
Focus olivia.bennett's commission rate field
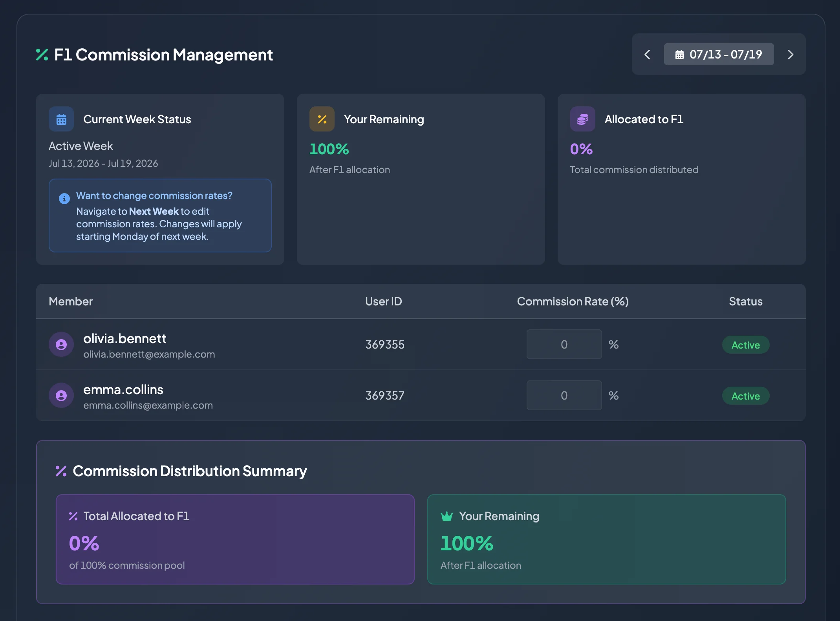[564, 344]
